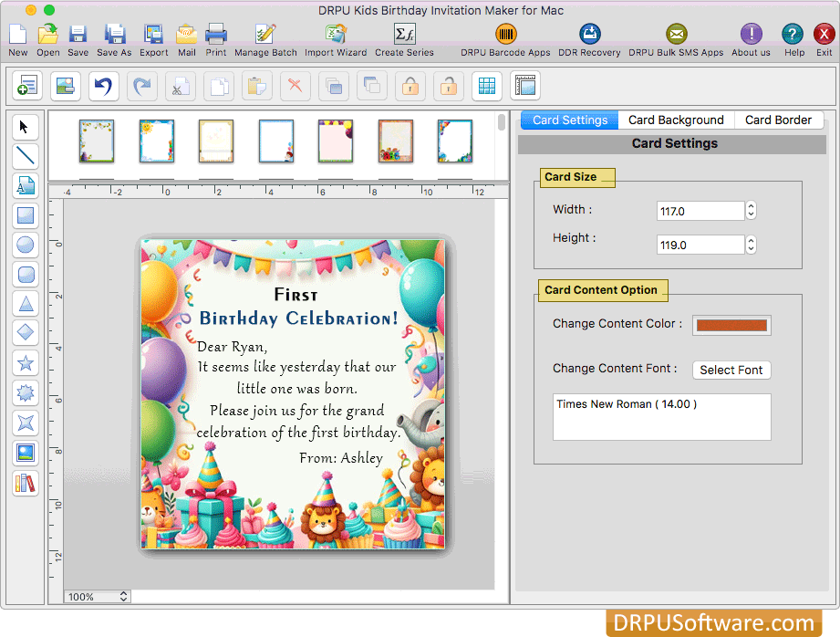This screenshot has width=840, height=637.
Task: Switch to the Card Background tab
Action: coord(676,120)
